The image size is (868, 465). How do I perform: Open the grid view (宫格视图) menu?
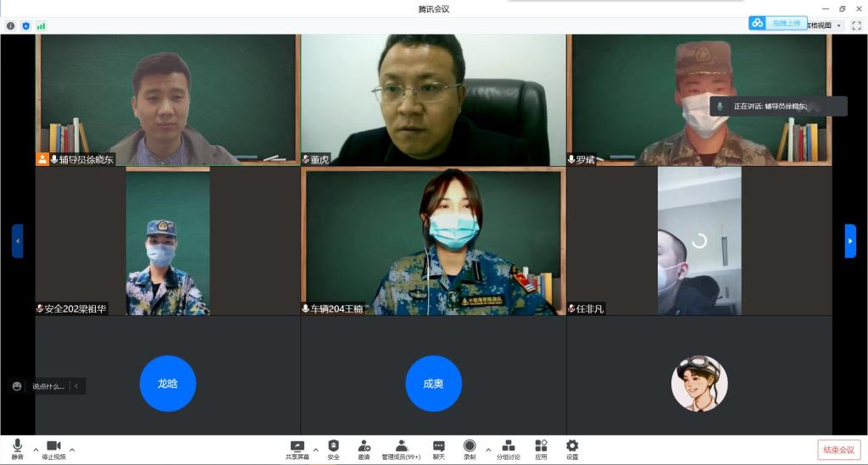[826, 25]
